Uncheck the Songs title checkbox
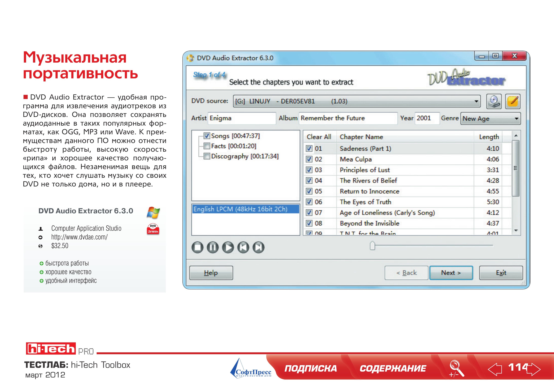 click(207, 136)
